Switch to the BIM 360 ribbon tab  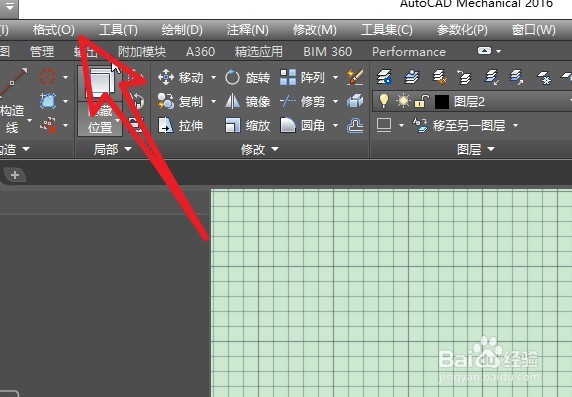coord(327,51)
